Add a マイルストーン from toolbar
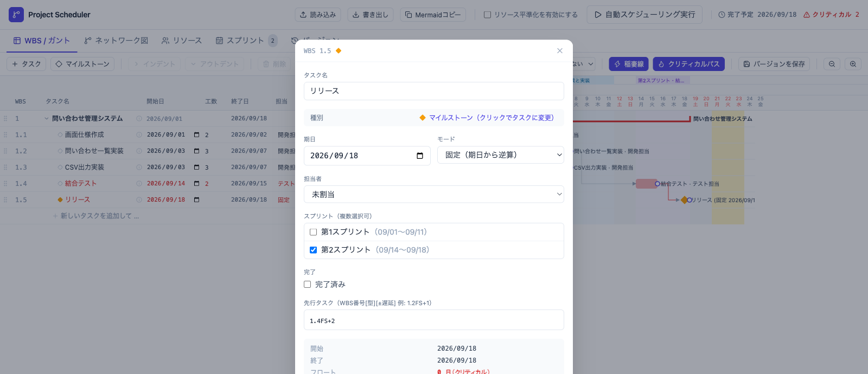 click(x=82, y=64)
